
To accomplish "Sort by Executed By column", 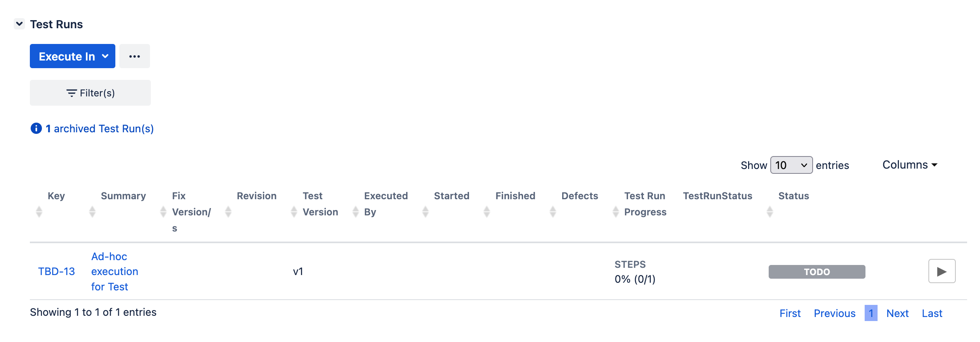I will (386, 204).
